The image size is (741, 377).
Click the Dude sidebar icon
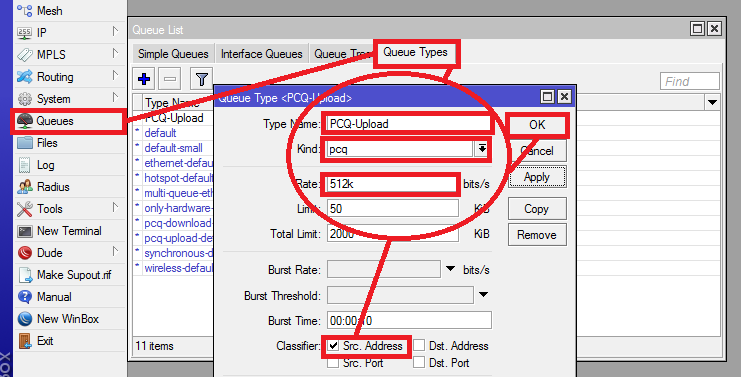25,253
